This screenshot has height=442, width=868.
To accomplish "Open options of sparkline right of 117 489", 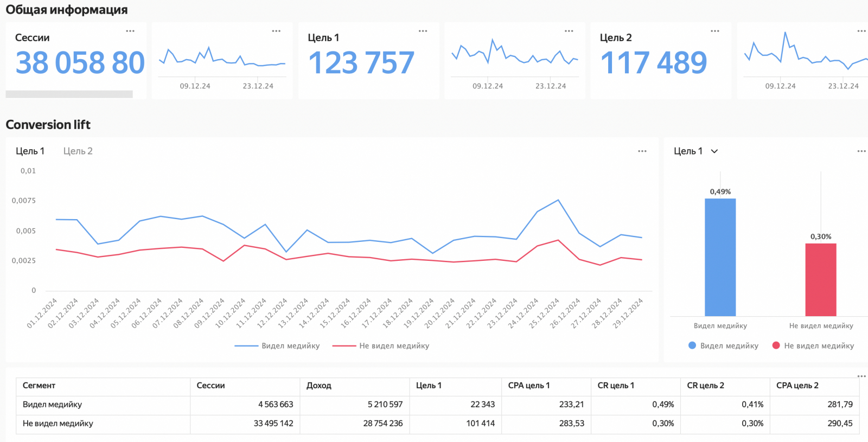I will [x=861, y=31].
